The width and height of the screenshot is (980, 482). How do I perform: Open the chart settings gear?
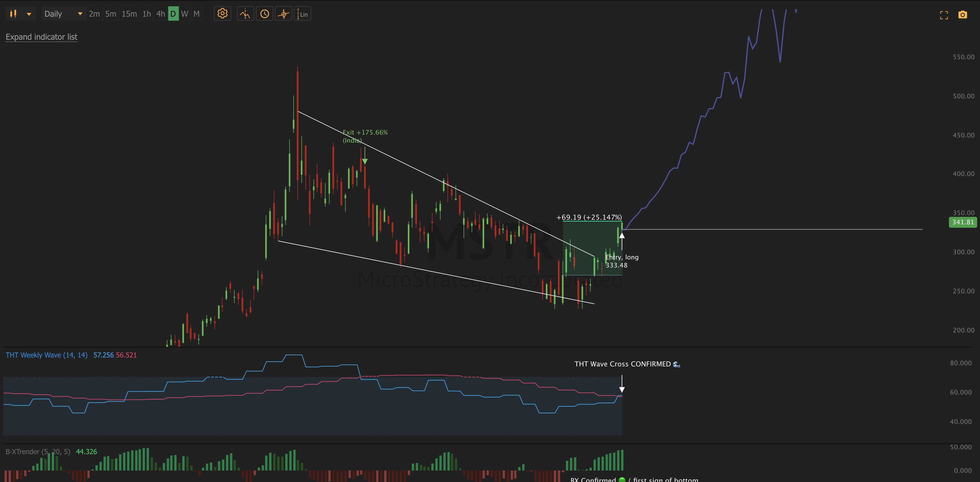coord(222,14)
